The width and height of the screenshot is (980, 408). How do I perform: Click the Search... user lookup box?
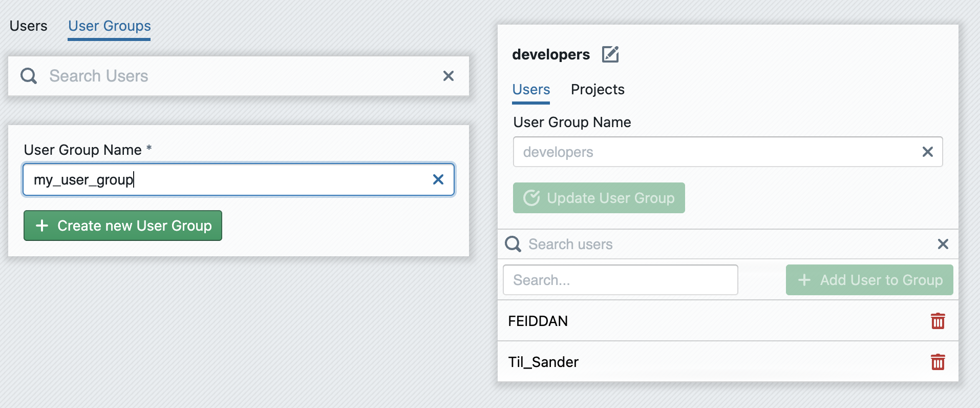click(x=620, y=280)
